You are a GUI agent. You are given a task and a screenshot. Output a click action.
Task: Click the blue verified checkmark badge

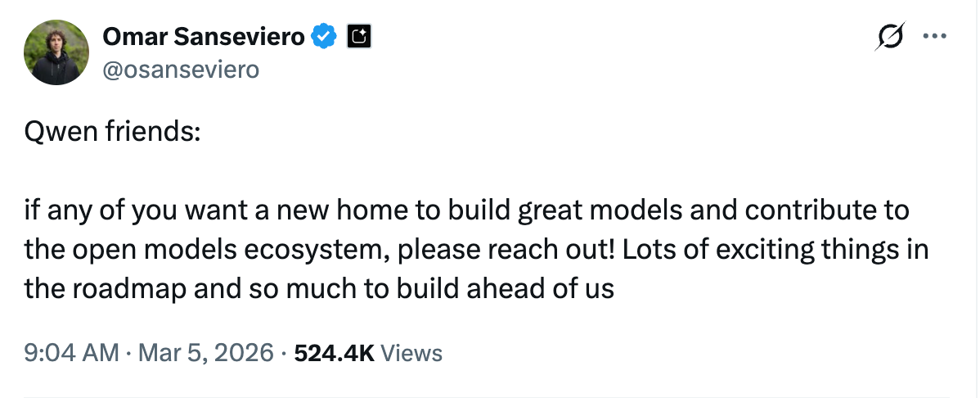pyautogui.click(x=326, y=36)
